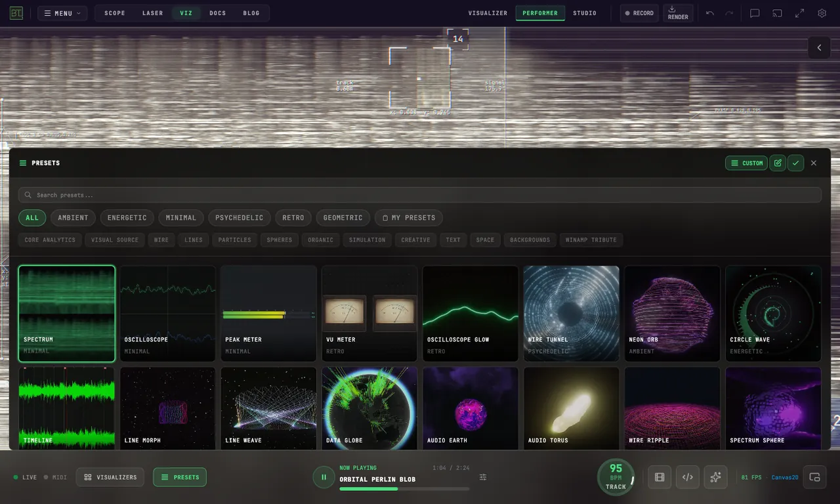Open the DOCS tab
The width and height of the screenshot is (840, 504).
(x=218, y=13)
